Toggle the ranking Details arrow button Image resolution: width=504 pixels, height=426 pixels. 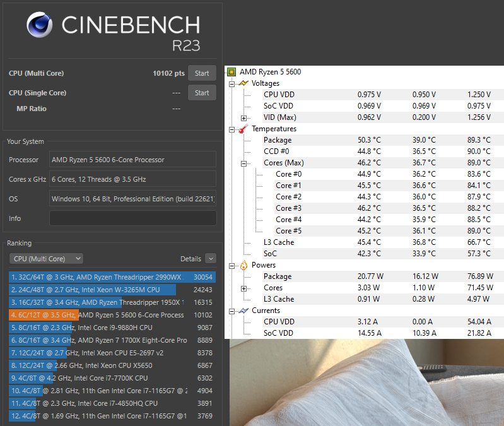click(x=211, y=259)
